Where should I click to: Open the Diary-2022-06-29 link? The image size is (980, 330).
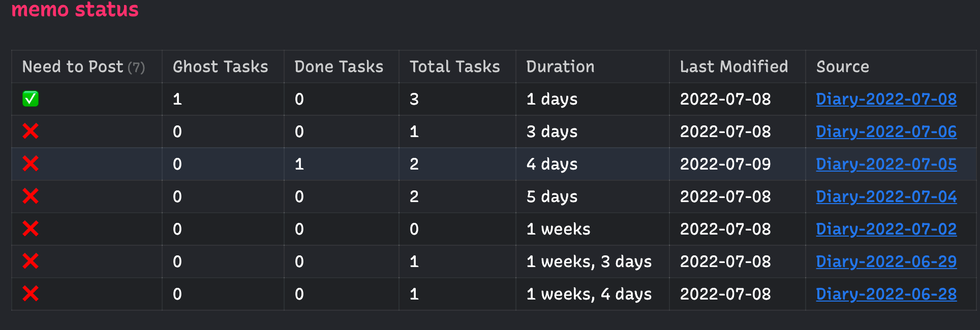(886, 261)
